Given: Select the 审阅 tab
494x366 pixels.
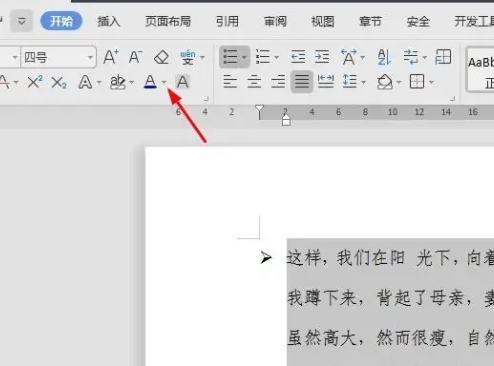Looking at the screenshot, I should coord(275,22).
